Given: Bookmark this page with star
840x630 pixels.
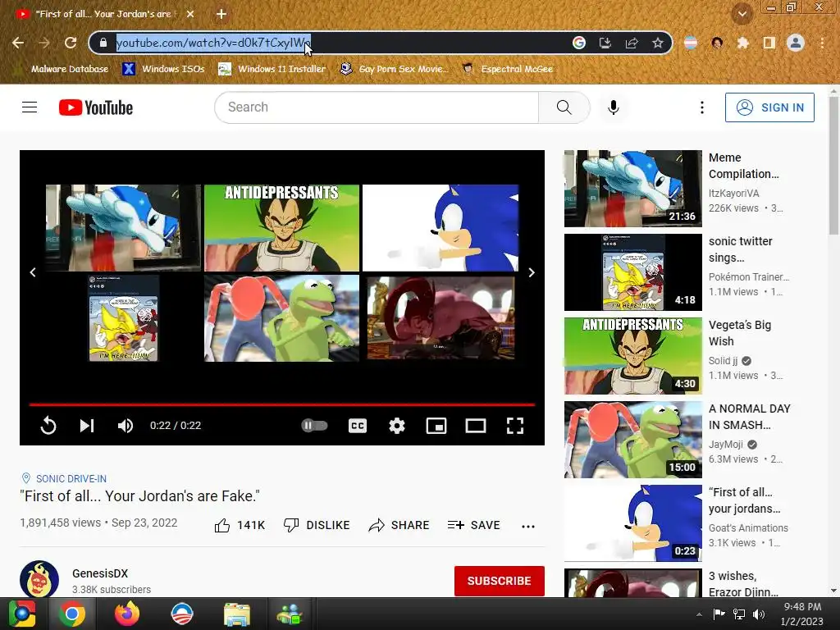Looking at the screenshot, I should [658, 43].
